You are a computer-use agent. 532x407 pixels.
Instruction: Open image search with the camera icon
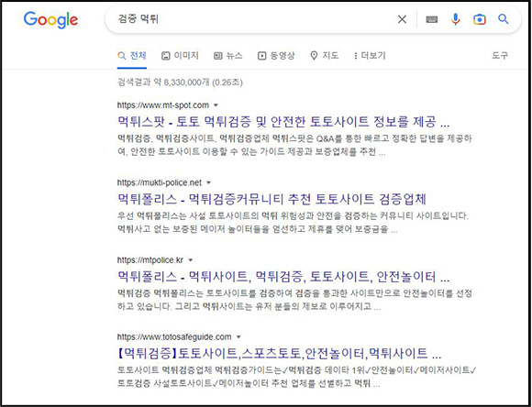pos(480,19)
